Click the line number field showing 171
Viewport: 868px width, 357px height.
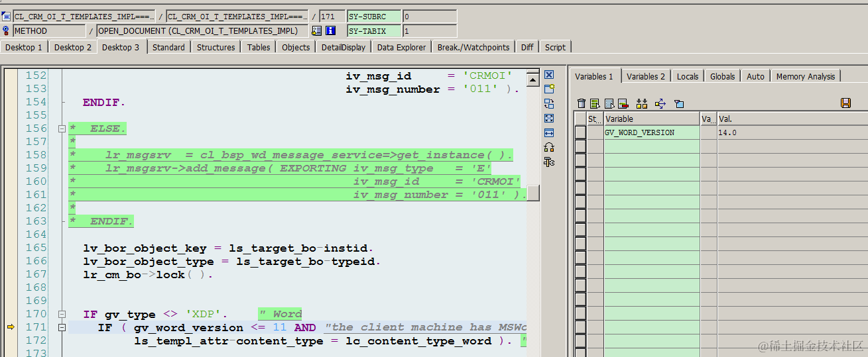(x=332, y=17)
